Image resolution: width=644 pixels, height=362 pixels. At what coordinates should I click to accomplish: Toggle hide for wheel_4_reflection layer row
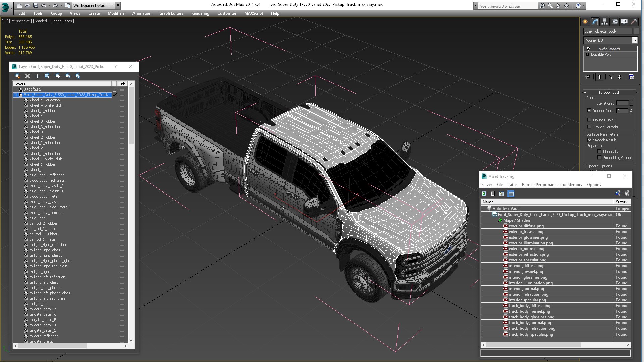click(122, 100)
